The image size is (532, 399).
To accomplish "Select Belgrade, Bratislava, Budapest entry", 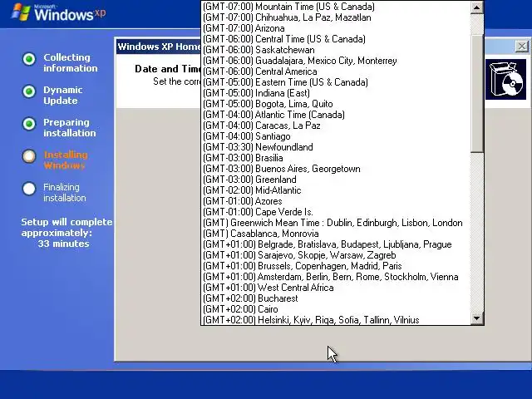I will pos(336,244).
